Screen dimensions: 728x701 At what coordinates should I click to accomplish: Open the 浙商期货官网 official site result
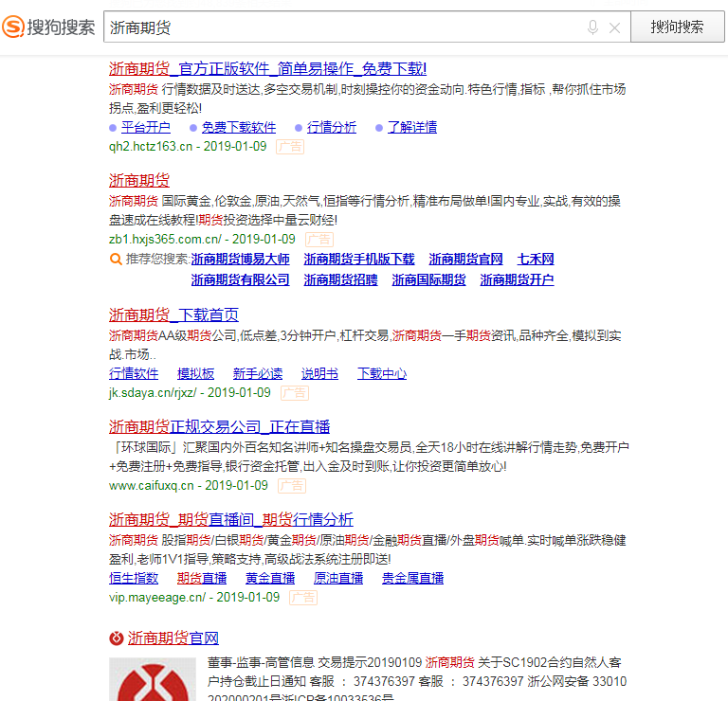173,638
